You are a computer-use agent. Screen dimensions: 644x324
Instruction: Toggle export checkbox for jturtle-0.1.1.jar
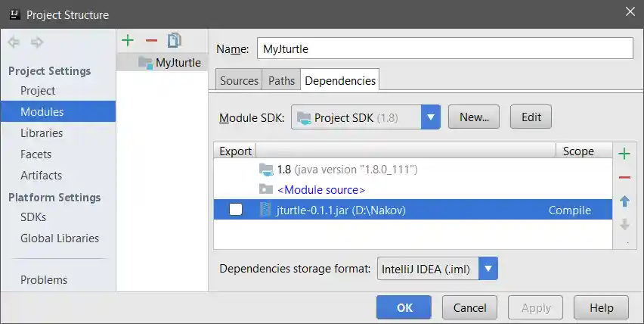tap(236, 210)
